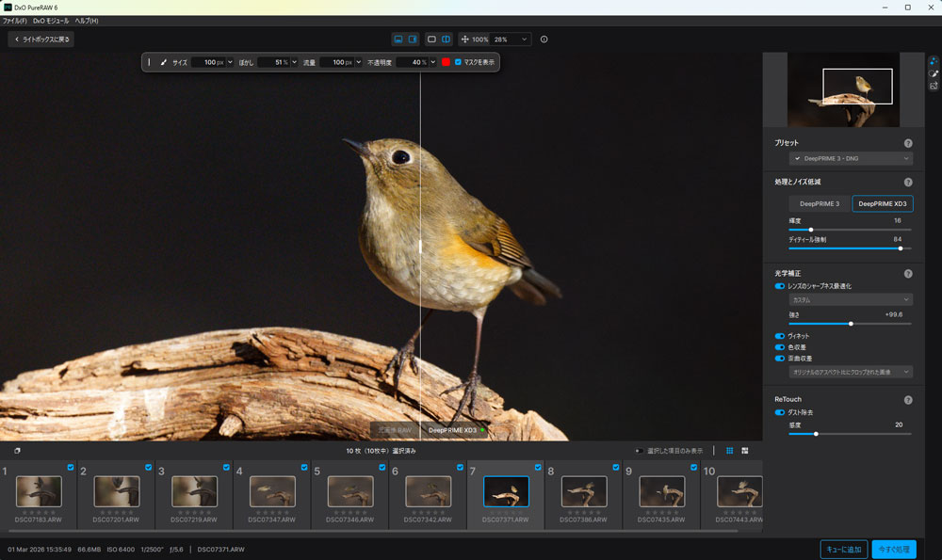Switch filmstrip to grid view icon
The image size is (942, 560).
tap(729, 451)
